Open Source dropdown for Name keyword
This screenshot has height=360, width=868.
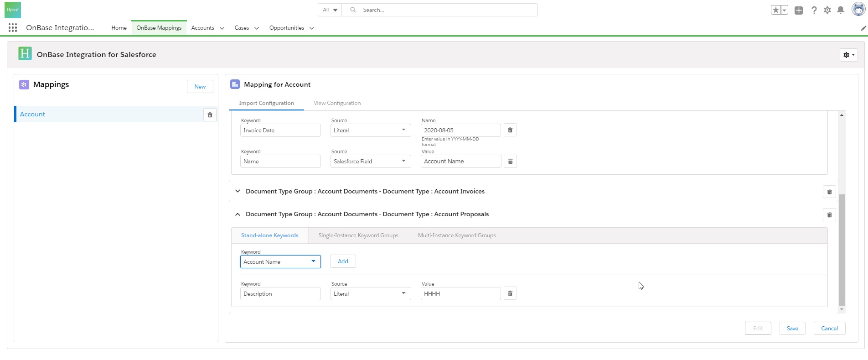click(370, 162)
